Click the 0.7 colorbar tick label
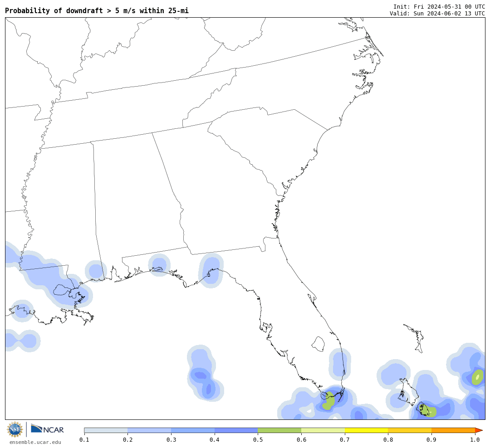 (x=345, y=439)
